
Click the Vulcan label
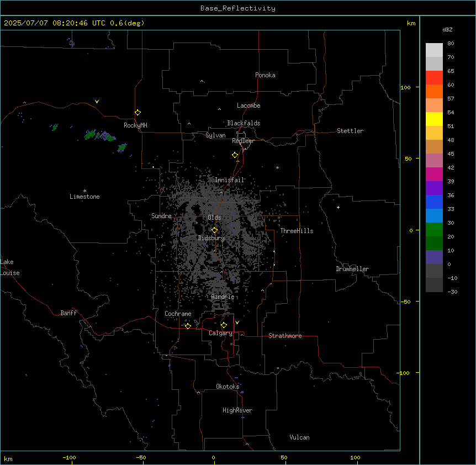299,437
